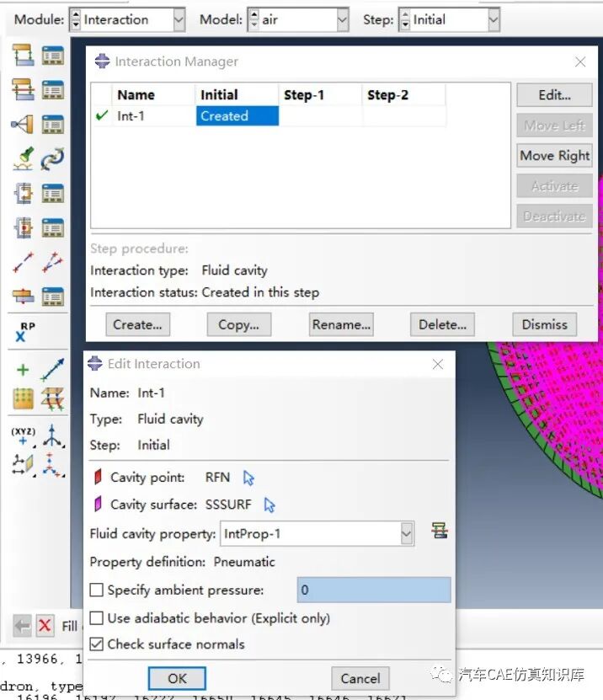Select Create Wire Feature single dashed line icon
The height and width of the screenshot is (700, 603).
[x=23, y=262]
